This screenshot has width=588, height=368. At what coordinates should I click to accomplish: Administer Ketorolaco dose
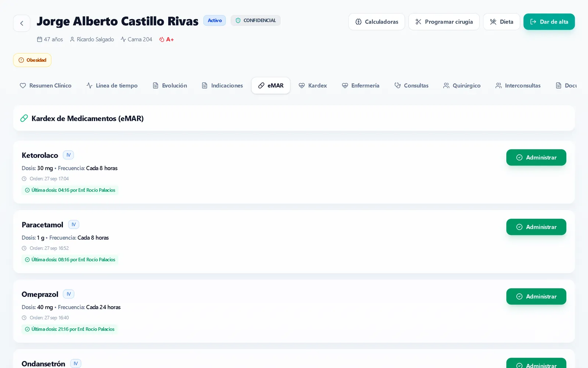pyautogui.click(x=536, y=158)
